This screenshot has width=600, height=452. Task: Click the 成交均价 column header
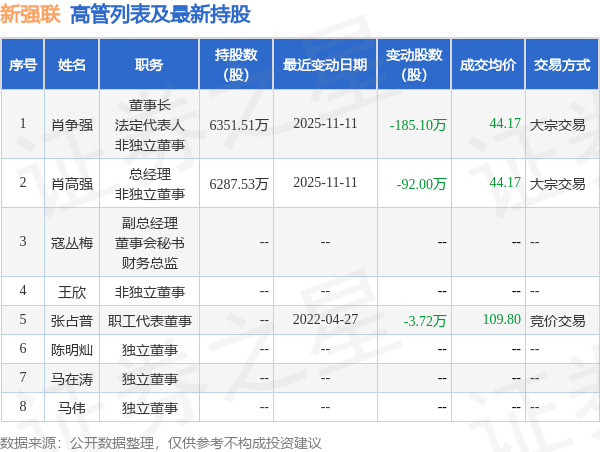point(488,64)
